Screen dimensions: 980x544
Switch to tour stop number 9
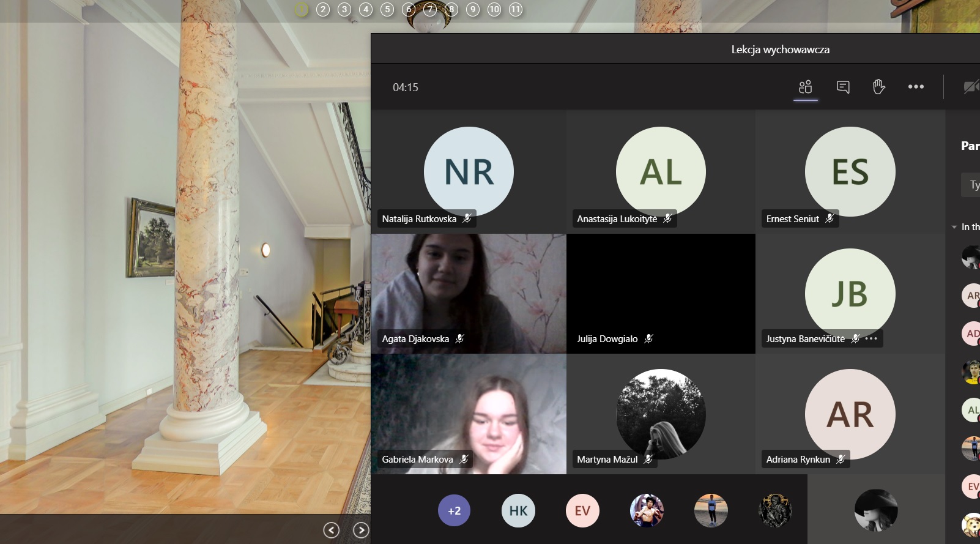(x=473, y=9)
